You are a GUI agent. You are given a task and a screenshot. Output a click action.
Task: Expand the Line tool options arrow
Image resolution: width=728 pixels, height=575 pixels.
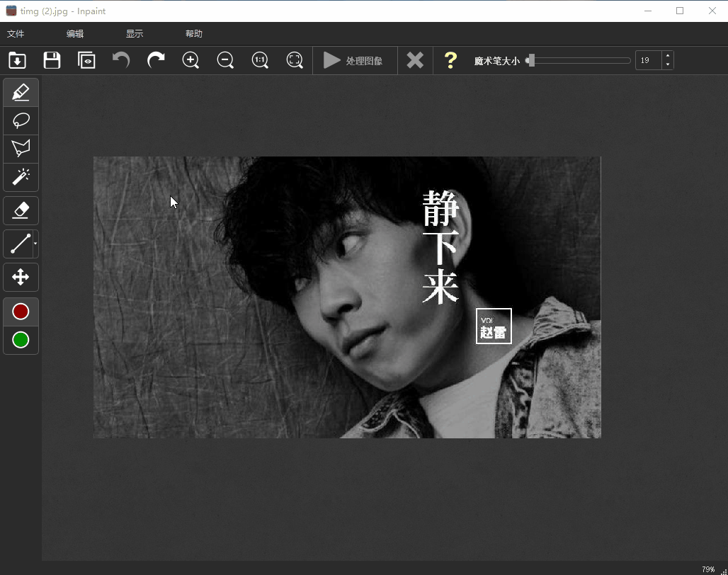coord(35,244)
